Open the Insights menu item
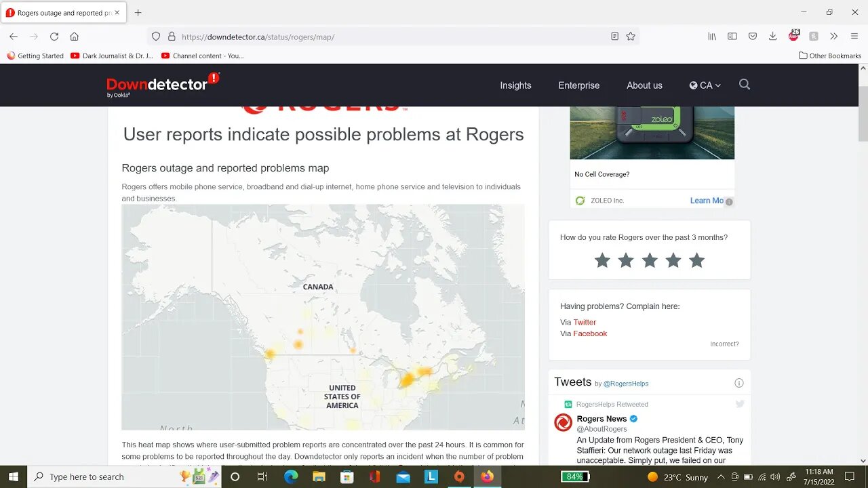868x488 pixels. 515,85
